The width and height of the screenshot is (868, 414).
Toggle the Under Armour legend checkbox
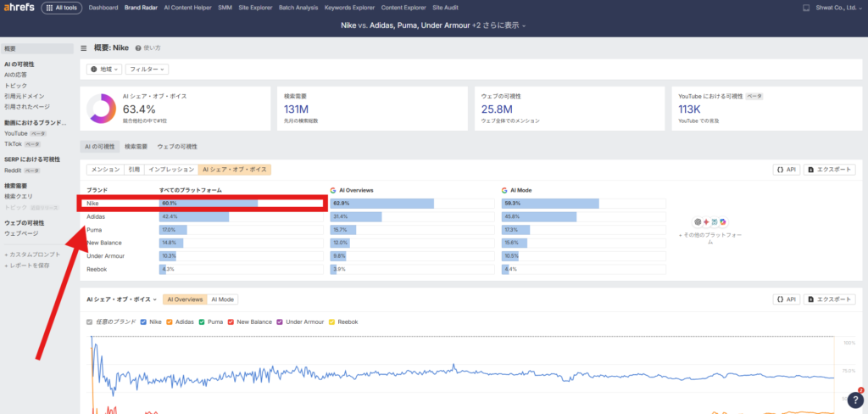click(281, 322)
